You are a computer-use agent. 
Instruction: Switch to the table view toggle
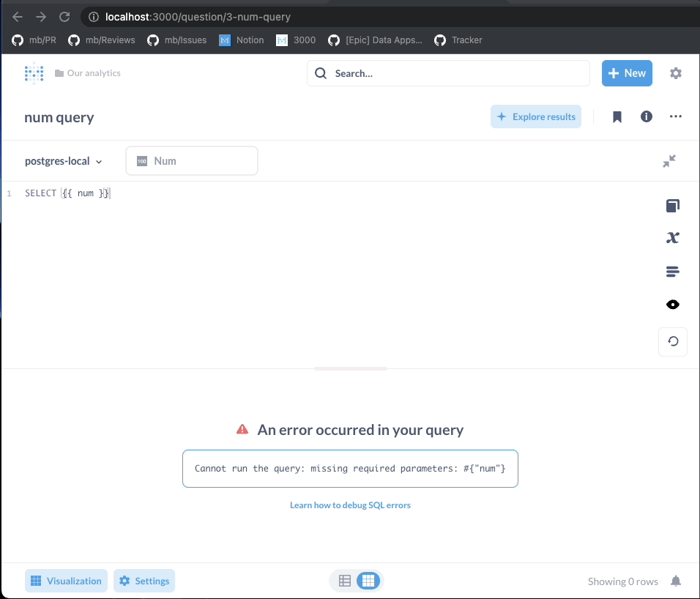click(345, 580)
